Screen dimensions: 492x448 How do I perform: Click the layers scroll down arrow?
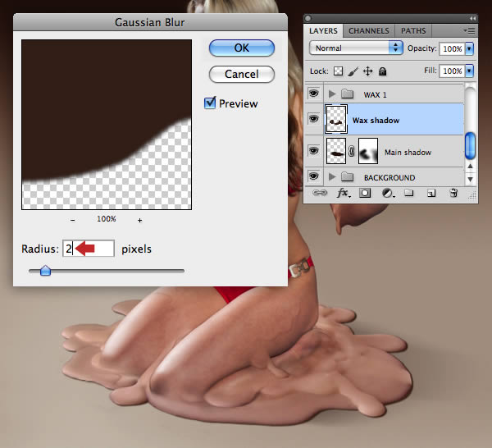(x=470, y=179)
